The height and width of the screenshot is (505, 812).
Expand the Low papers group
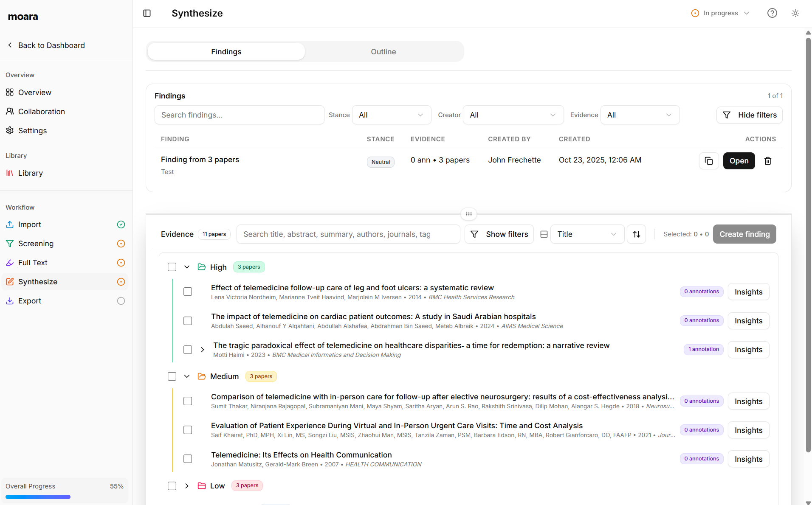pyautogui.click(x=186, y=485)
